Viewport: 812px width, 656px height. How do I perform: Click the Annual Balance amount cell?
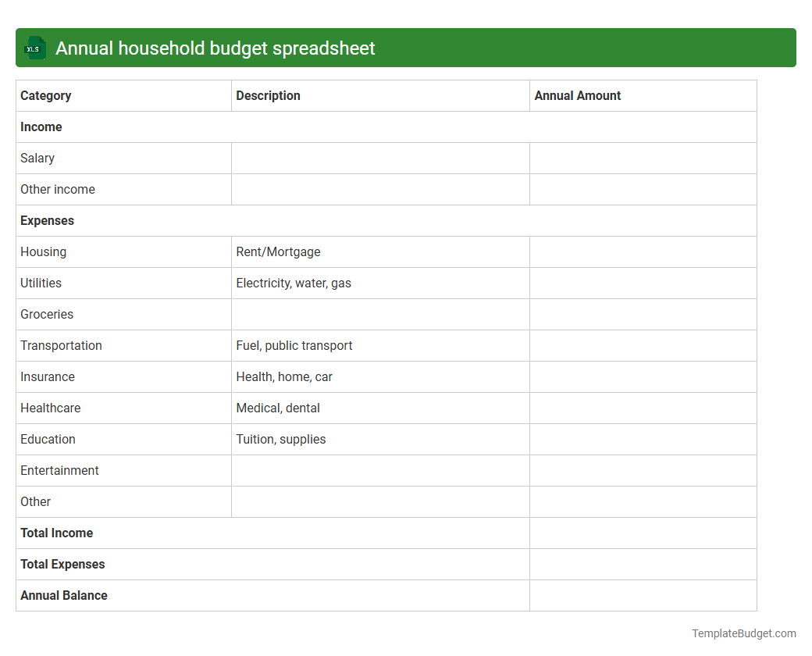pyautogui.click(x=643, y=595)
